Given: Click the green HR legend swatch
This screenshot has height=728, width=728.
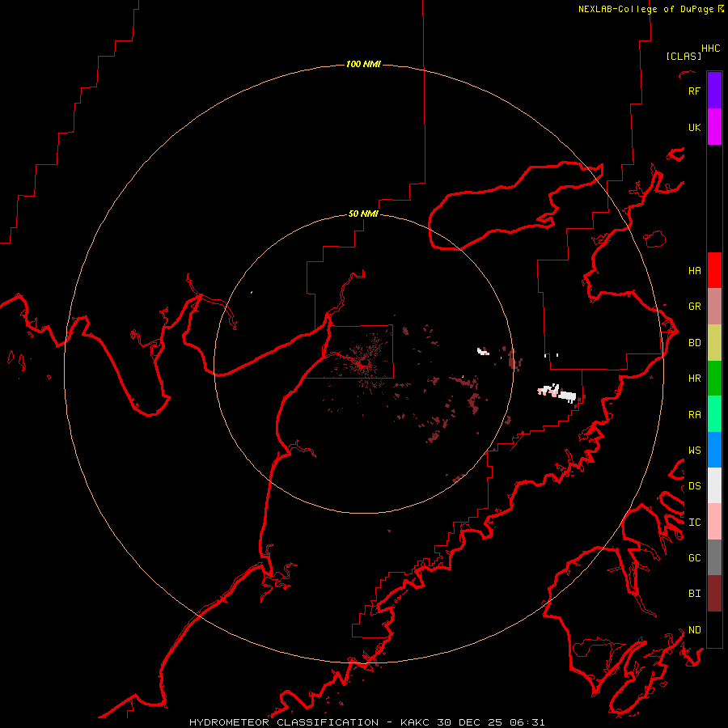Looking at the screenshot, I should click(x=714, y=379).
